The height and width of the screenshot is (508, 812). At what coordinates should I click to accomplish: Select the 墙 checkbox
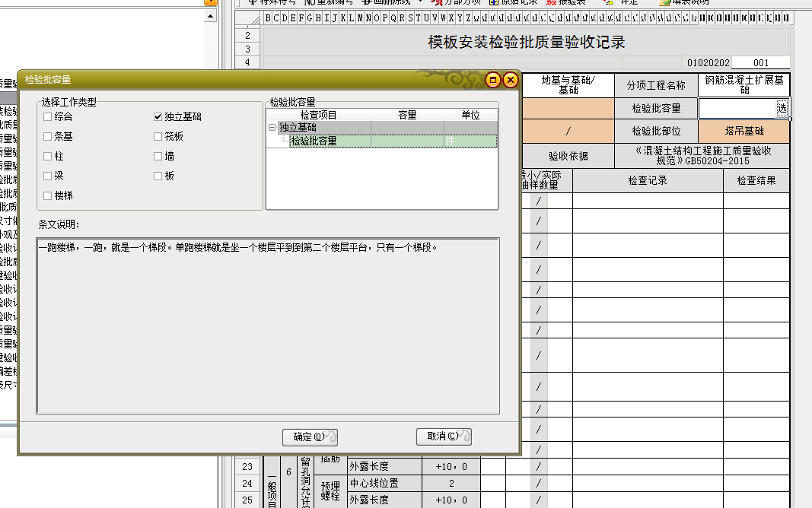point(158,157)
